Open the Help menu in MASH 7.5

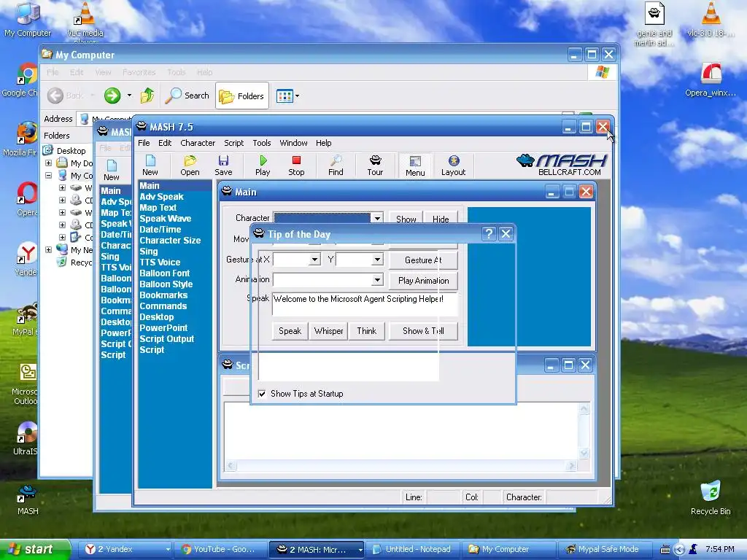tap(323, 143)
